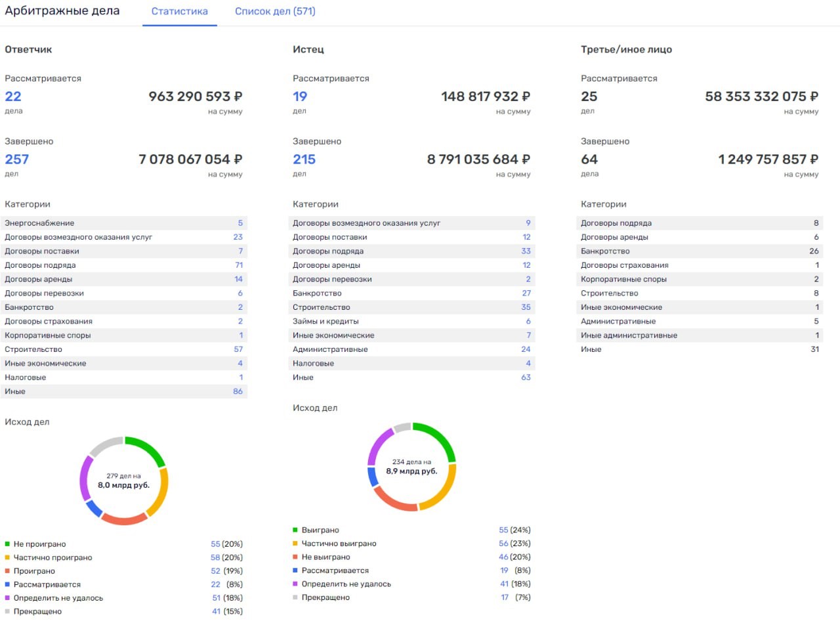This screenshot has height=623, width=840.
Task: Select the amount 1 249 757 857 ₽
Action: coord(768,160)
